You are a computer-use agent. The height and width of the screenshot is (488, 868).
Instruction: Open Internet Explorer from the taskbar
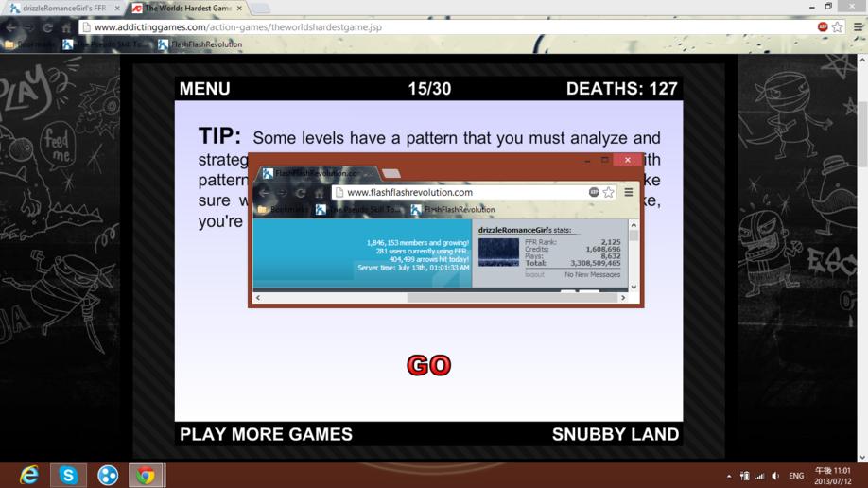28,476
